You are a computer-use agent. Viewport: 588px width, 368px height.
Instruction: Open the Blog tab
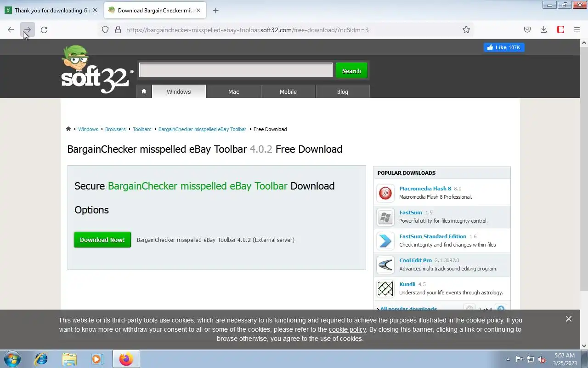point(343,92)
